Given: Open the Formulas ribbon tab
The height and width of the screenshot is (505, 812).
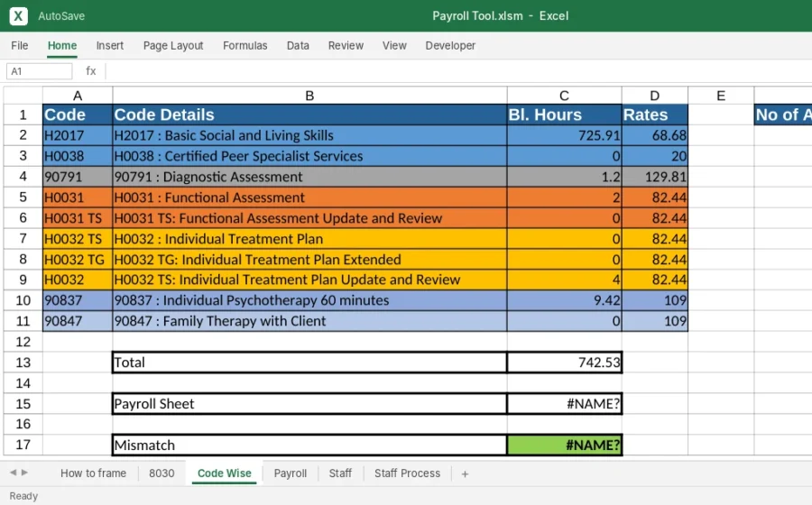Looking at the screenshot, I should tap(245, 45).
